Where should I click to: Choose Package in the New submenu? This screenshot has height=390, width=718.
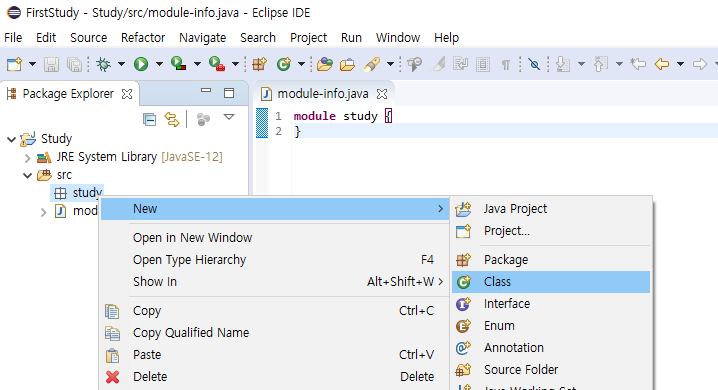[551, 260]
